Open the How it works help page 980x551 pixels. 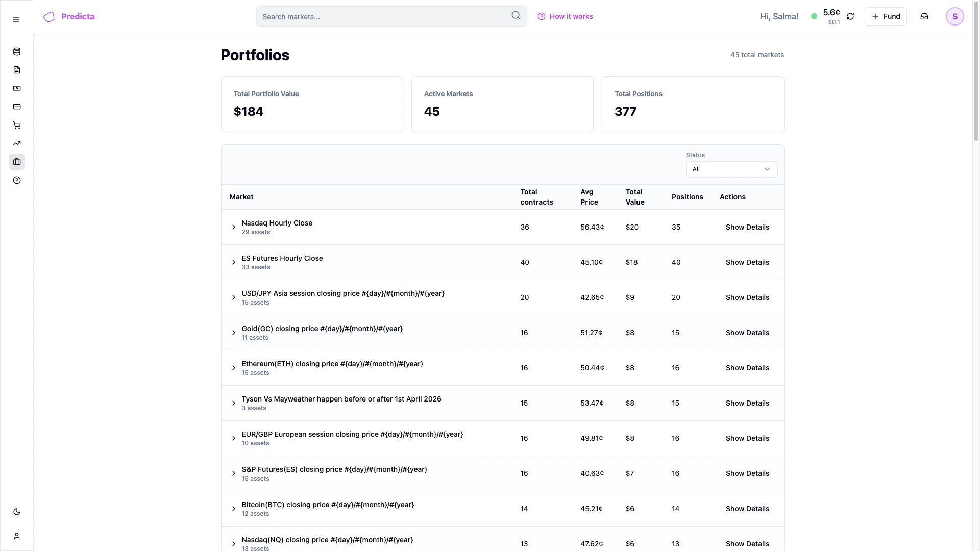566,16
